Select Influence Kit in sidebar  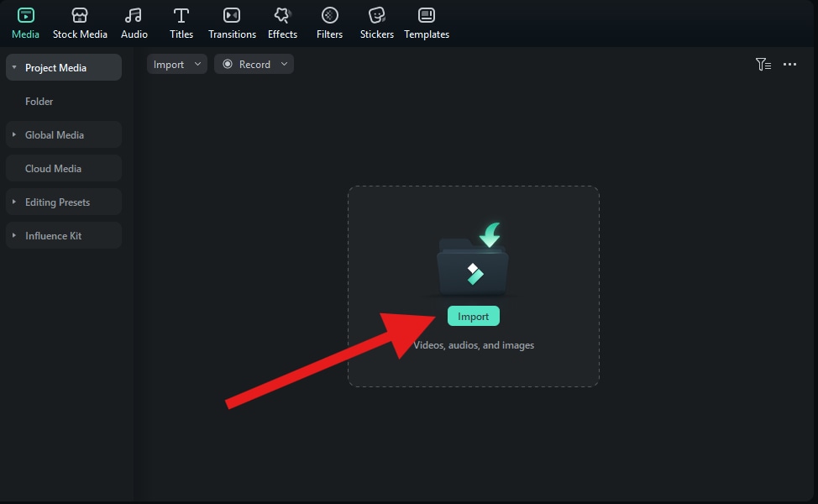coord(64,235)
